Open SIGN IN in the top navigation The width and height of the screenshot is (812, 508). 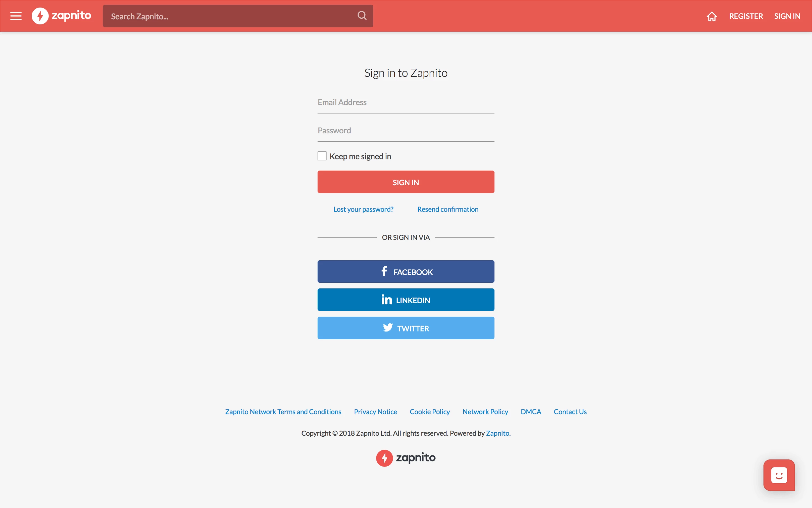click(x=787, y=16)
